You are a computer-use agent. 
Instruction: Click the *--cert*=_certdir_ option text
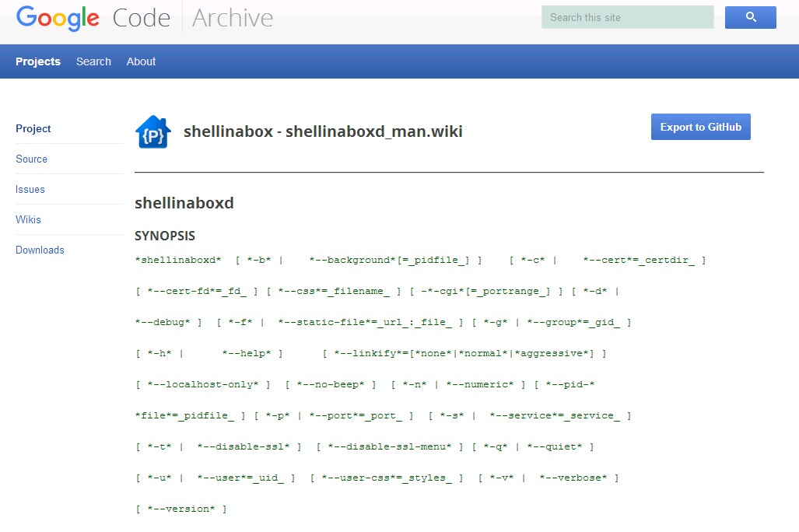(639, 260)
